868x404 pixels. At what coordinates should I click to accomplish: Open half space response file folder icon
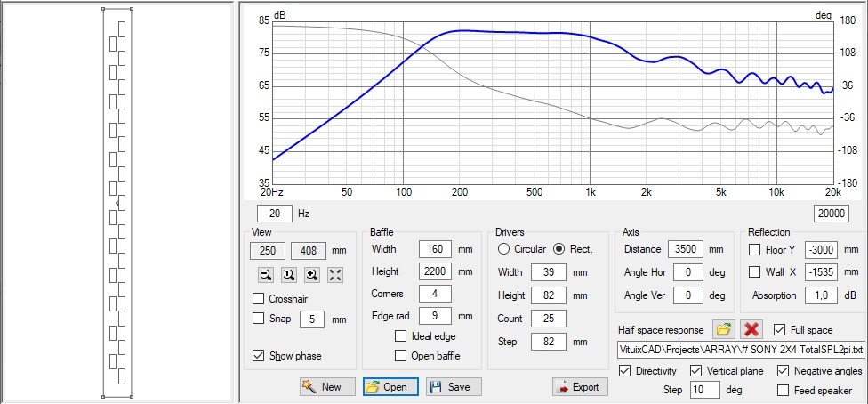pyautogui.click(x=724, y=329)
